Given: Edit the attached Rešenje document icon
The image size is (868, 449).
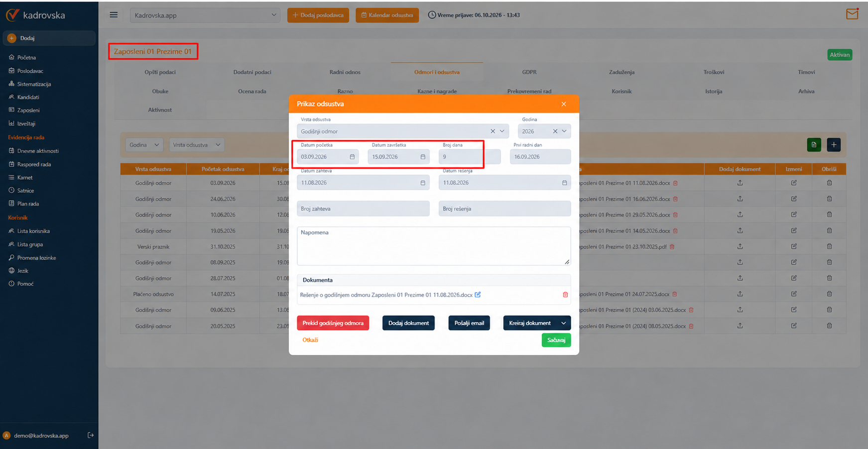Looking at the screenshot, I should (x=478, y=295).
